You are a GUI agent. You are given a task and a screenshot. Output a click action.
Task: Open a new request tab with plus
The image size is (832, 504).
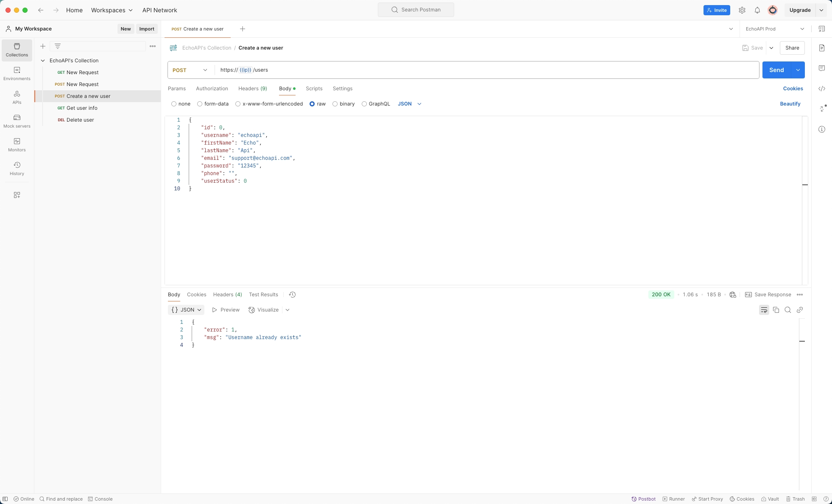point(243,29)
